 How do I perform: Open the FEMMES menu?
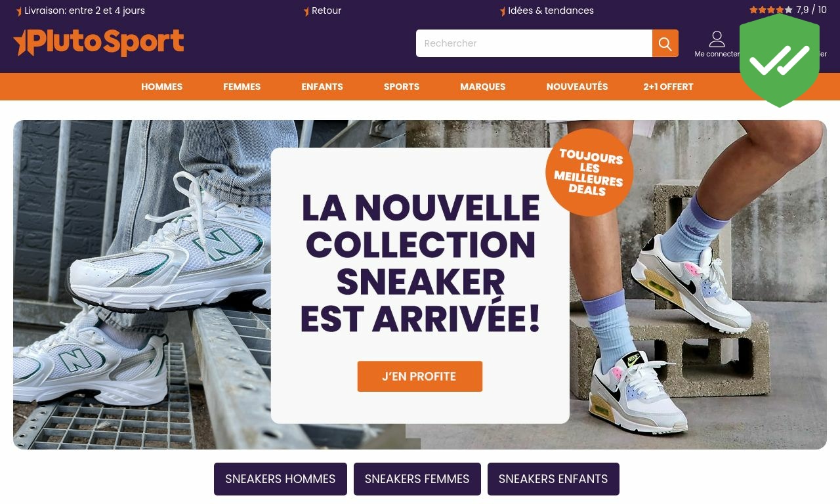pos(242,87)
